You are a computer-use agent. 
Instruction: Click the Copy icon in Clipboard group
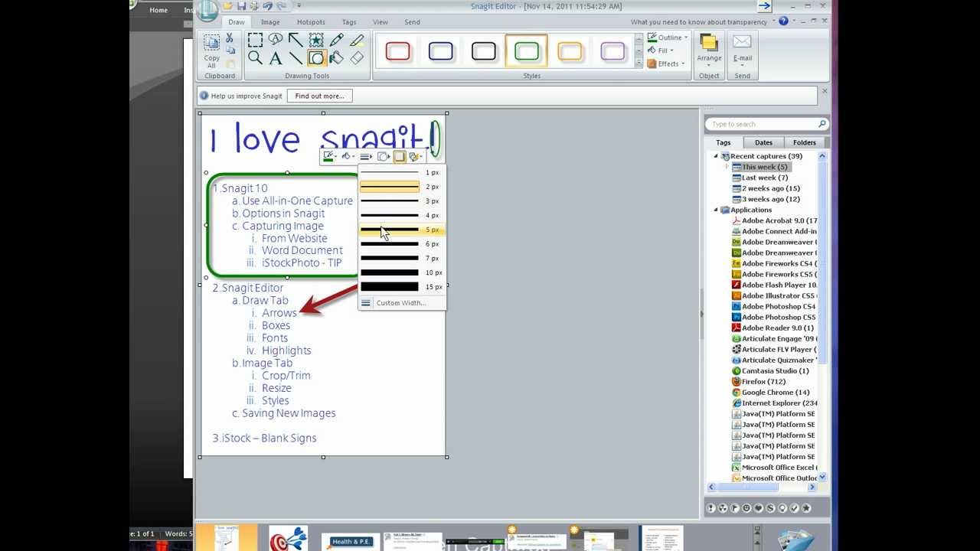[230, 51]
